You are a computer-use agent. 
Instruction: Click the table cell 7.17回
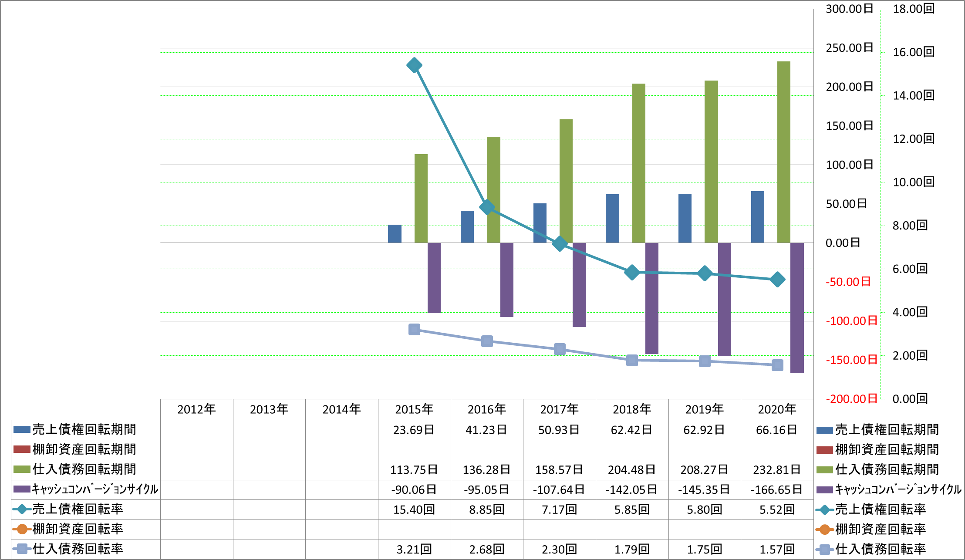point(560,509)
